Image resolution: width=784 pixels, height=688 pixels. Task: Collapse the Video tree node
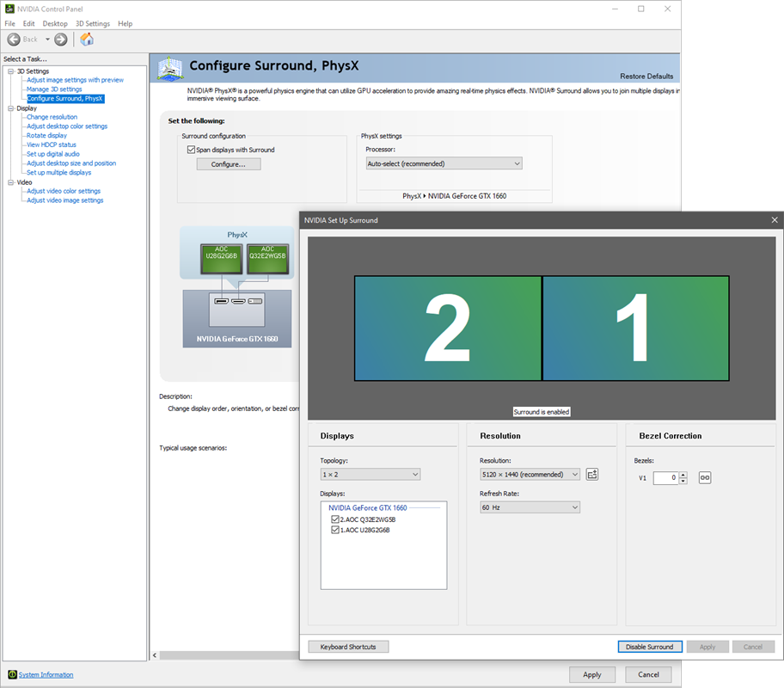(x=11, y=182)
